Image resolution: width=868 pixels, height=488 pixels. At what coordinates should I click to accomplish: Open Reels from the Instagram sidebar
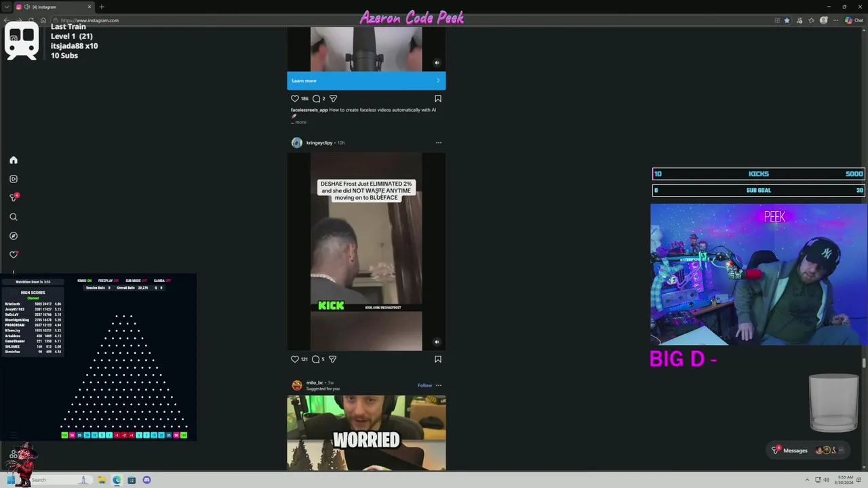tap(14, 179)
